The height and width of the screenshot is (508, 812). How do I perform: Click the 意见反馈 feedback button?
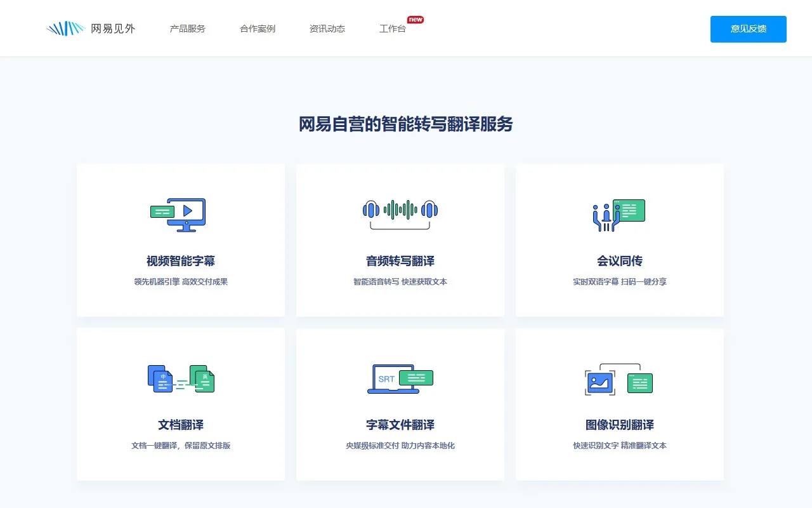[x=748, y=29]
